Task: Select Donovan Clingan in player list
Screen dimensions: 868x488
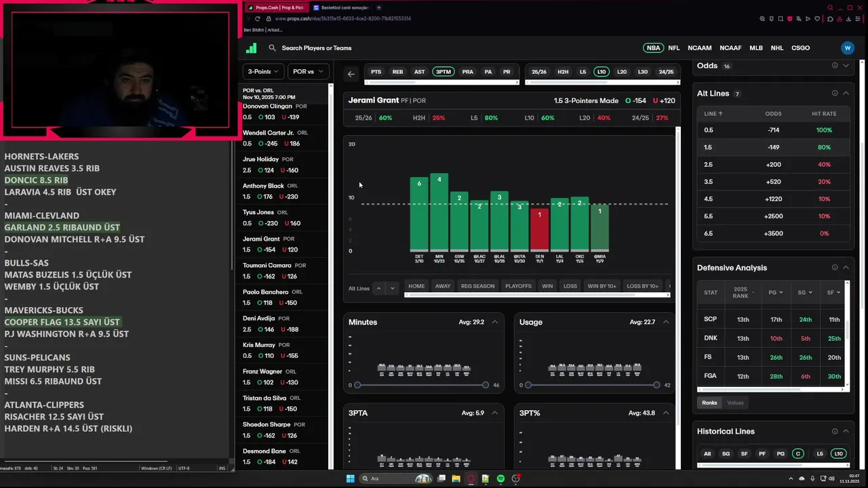Action: click(x=285, y=112)
